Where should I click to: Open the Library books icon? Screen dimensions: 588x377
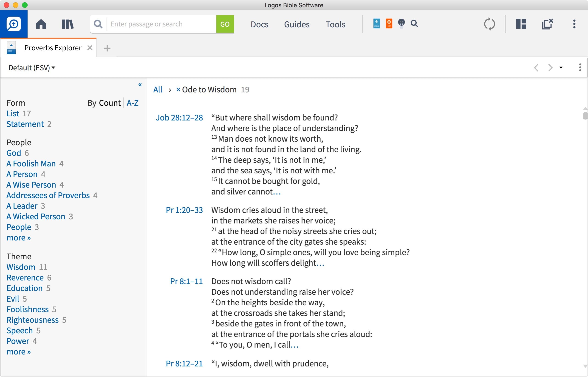click(x=68, y=24)
